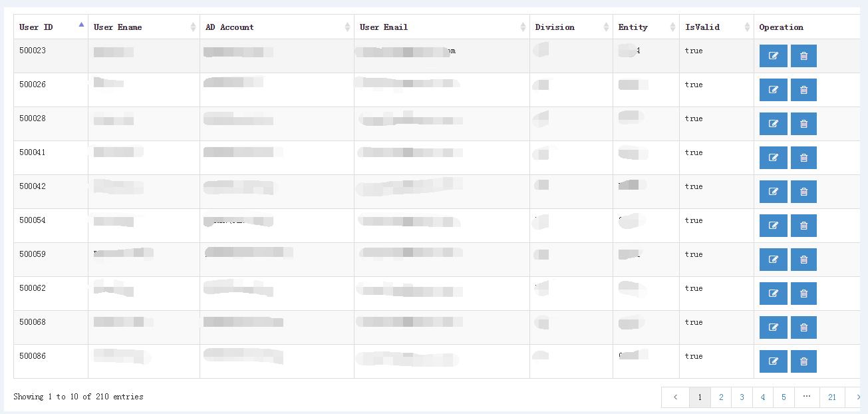Screen dimensions: 868x414
Task: Edit the user record 500062
Action: pos(774,294)
